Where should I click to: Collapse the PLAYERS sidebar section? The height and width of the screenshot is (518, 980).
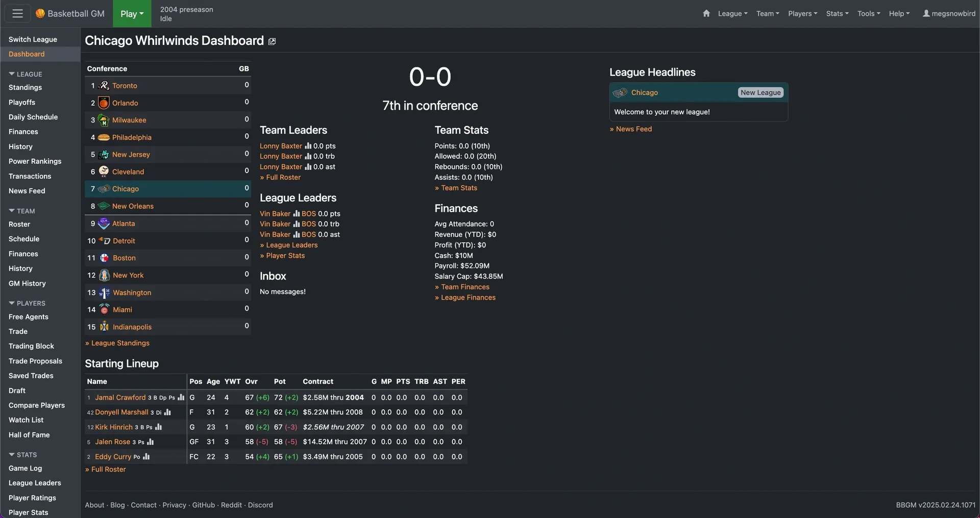click(x=12, y=303)
